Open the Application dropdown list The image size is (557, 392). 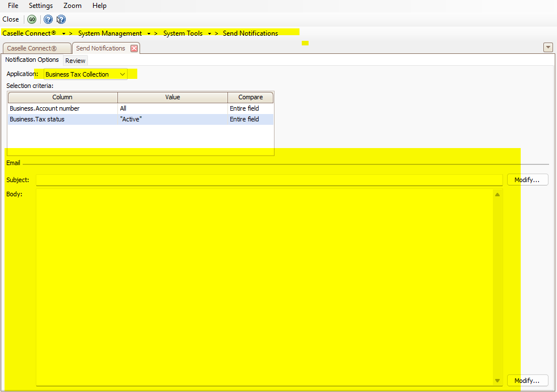pos(123,74)
